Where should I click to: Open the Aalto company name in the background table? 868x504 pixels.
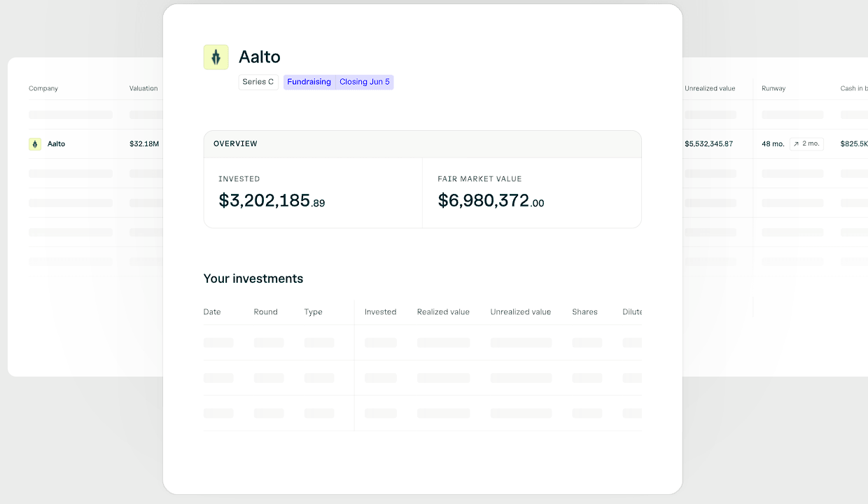pos(56,144)
